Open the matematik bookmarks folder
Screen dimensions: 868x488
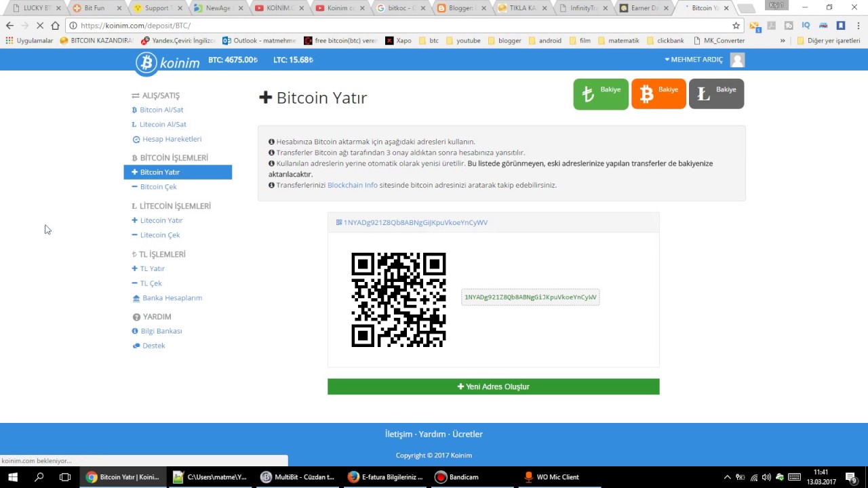tap(618, 41)
